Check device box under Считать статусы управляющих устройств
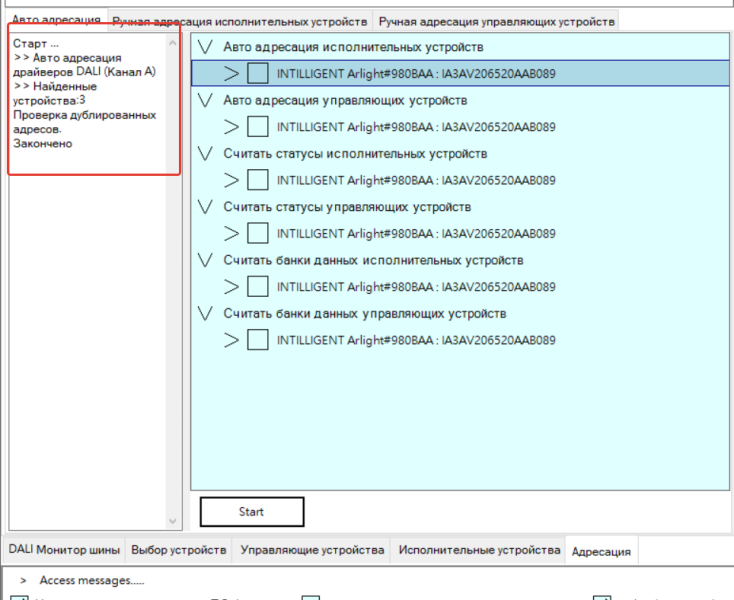Screen dimensions: 734x600 tap(257, 234)
